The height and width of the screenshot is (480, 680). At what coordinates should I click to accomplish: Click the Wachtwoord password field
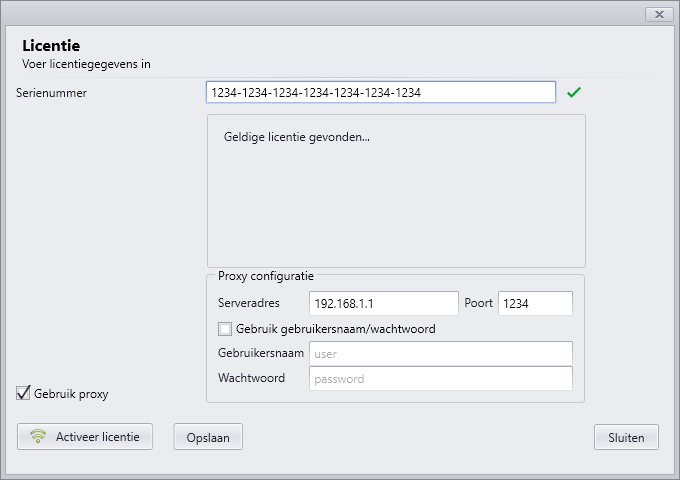441,379
